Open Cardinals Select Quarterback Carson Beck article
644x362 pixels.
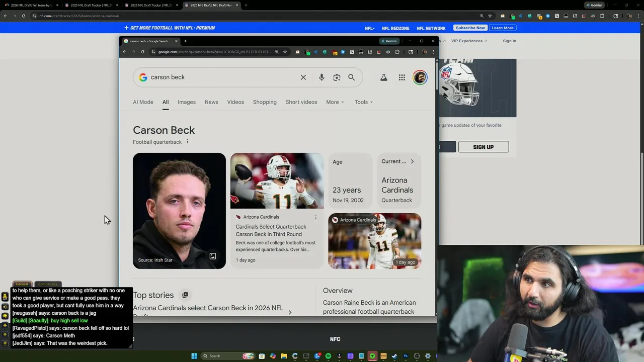click(x=271, y=230)
